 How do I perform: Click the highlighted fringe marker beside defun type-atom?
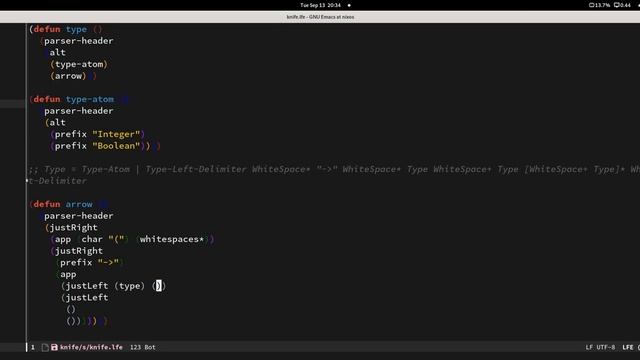[x=12, y=103]
